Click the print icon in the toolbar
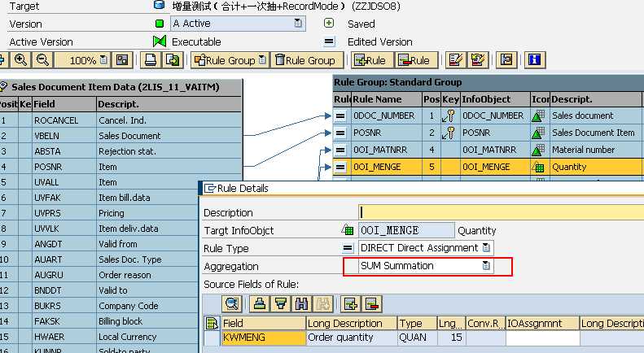 (x=151, y=60)
